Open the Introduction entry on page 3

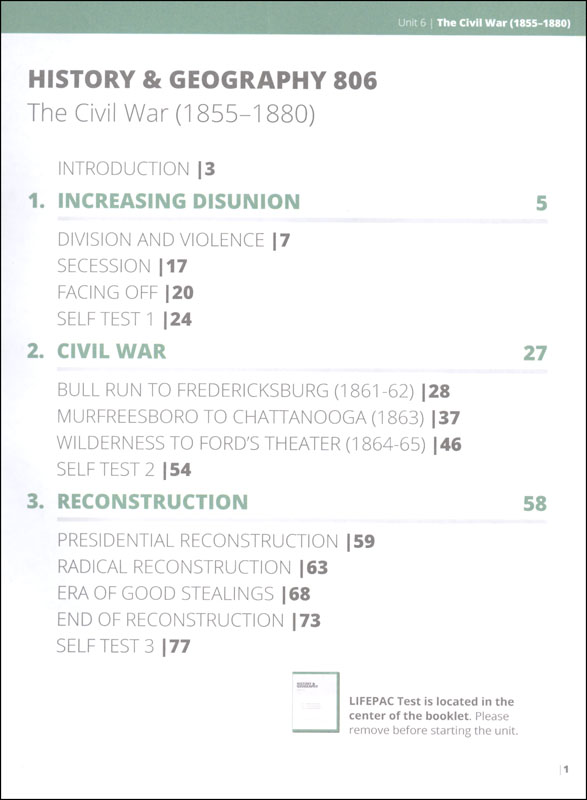click(x=136, y=169)
